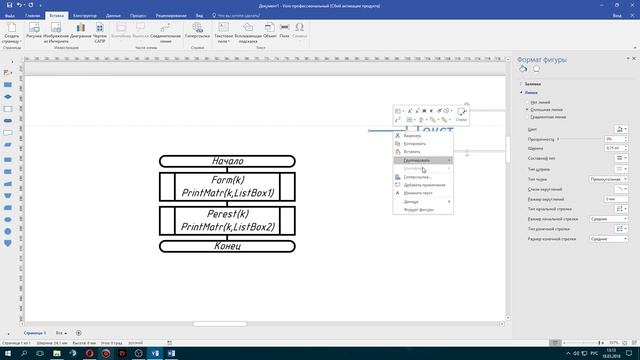Switch to the Вид ribbon tab
The image size is (640, 360).
click(x=199, y=16)
